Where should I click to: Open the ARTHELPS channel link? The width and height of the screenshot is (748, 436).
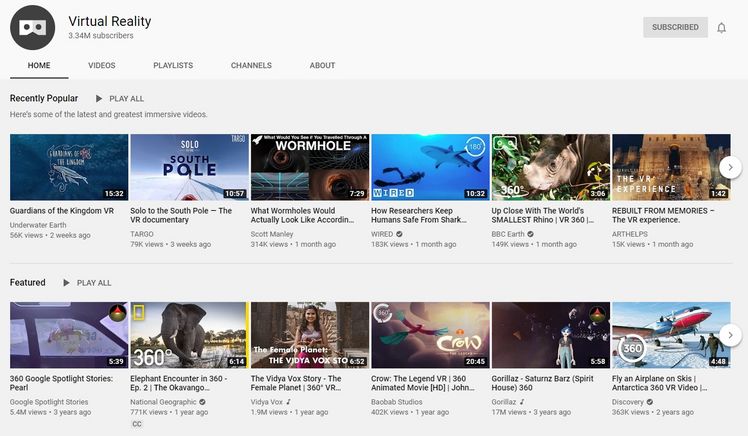pyautogui.click(x=630, y=234)
